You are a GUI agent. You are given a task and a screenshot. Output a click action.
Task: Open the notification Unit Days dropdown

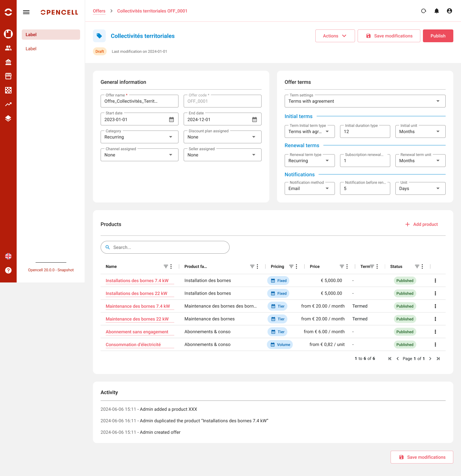420,188
